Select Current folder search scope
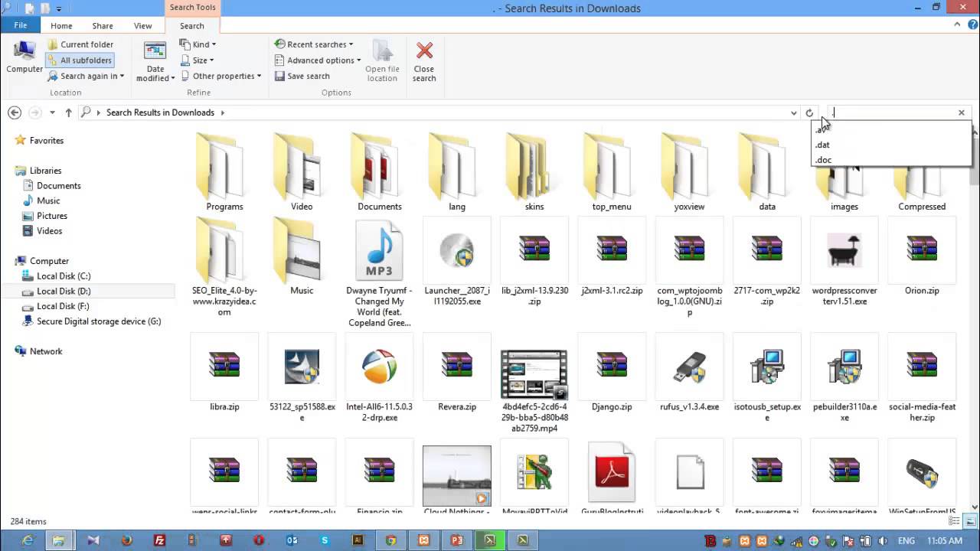This screenshot has height=551, width=980. [x=80, y=44]
